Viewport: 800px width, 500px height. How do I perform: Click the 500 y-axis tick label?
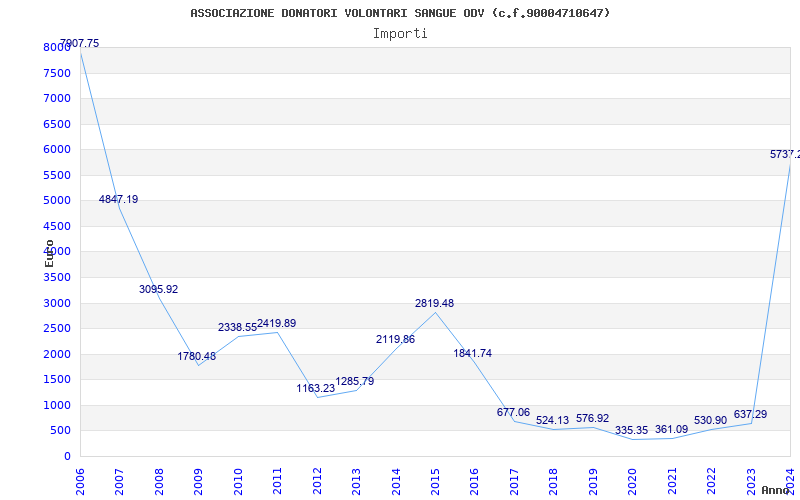(61, 431)
